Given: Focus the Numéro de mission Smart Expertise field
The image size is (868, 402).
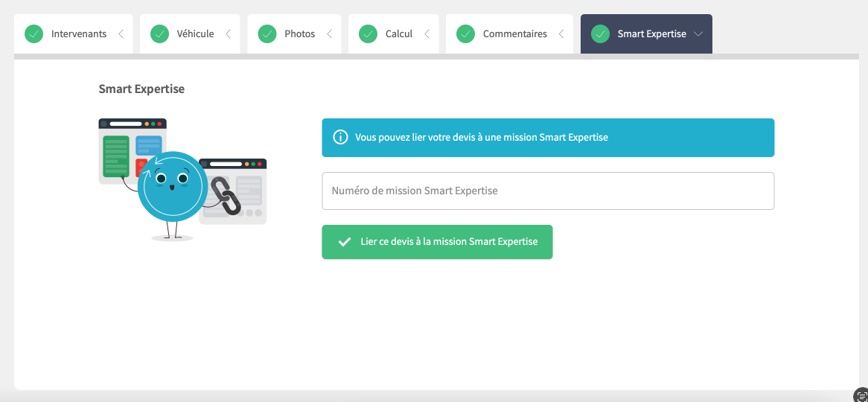Looking at the screenshot, I should coord(548,191).
